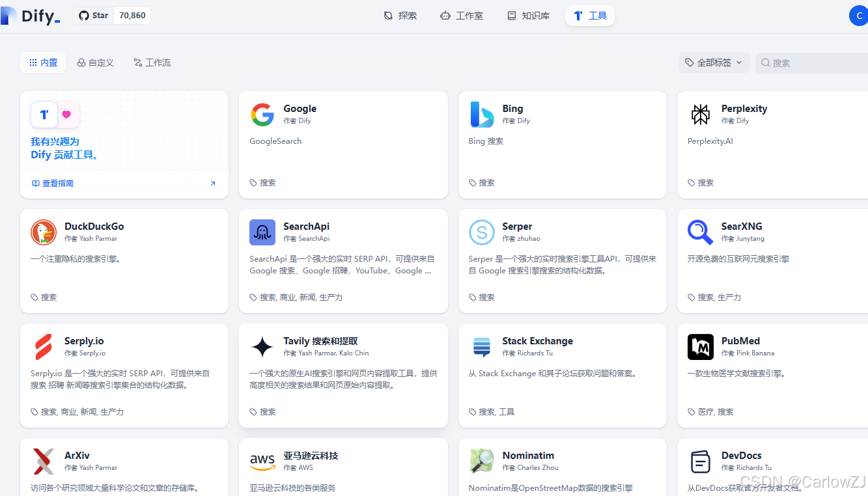Go to the 工作室 tab
868x496 pixels.
tap(462, 16)
